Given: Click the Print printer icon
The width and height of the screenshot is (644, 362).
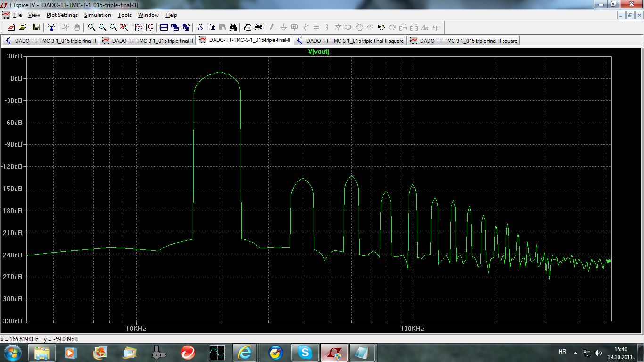Looking at the screenshot, I should (x=258, y=27).
